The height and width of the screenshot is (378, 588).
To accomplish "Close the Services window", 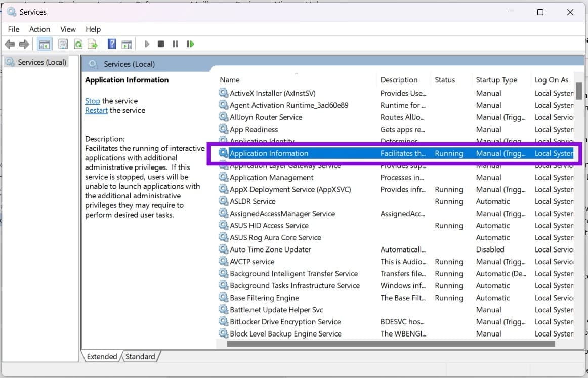I will pyautogui.click(x=570, y=12).
